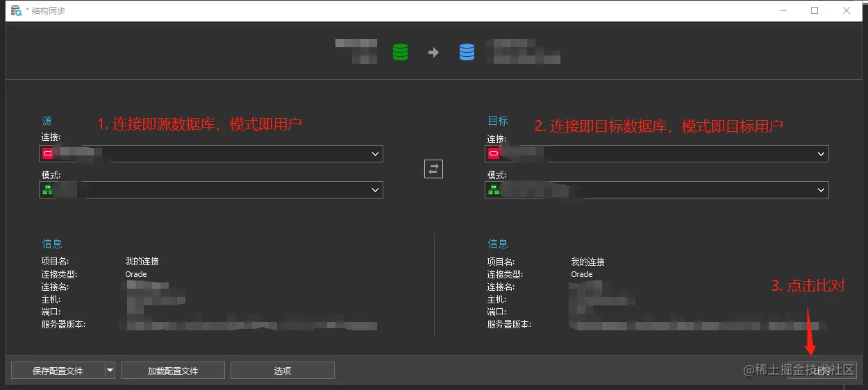The height and width of the screenshot is (390, 868).
Task: Click the source 主机 label
Action: click(x=51, y=299)
